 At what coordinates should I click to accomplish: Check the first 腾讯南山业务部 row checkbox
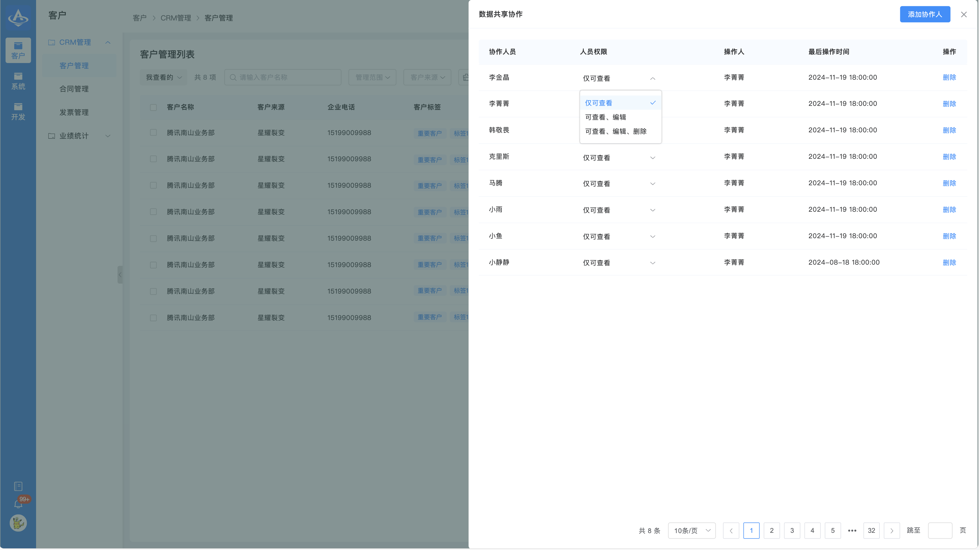(153, 133)
